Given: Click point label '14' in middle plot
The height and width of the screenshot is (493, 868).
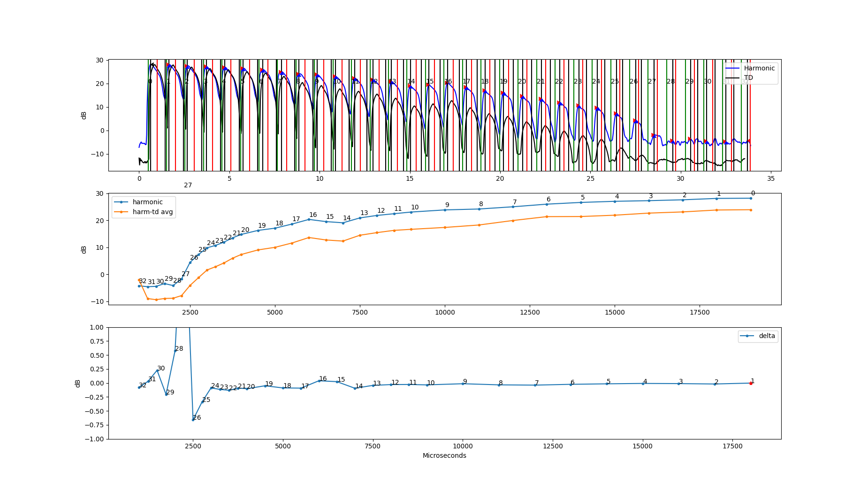Looking at the screenshot, I should pos(347,218).
